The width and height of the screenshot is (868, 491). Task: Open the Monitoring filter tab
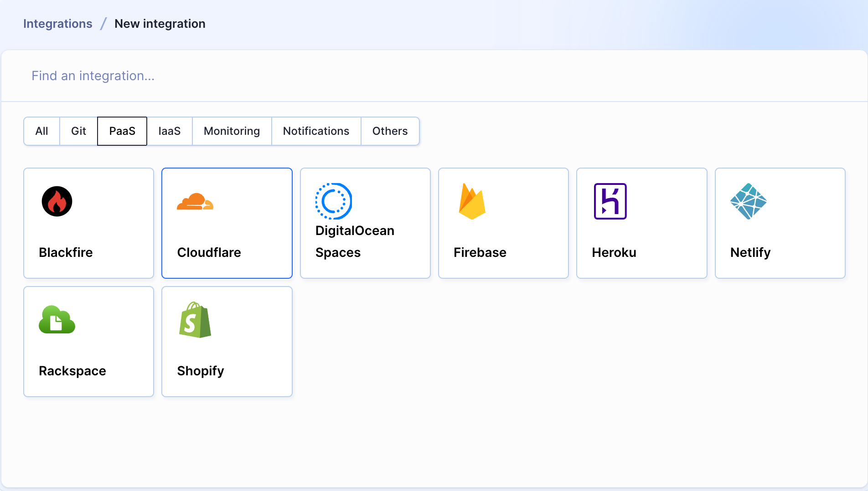232,131
